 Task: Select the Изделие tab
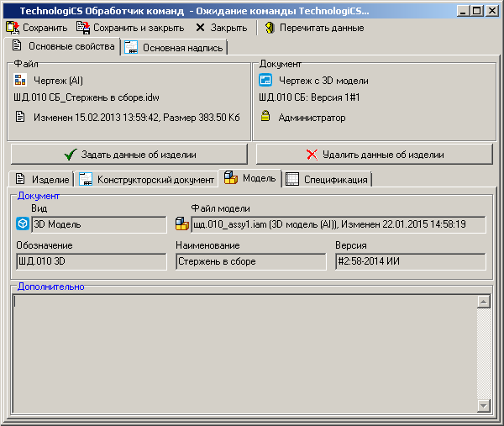pyautogui.click(x=42, y=179)
